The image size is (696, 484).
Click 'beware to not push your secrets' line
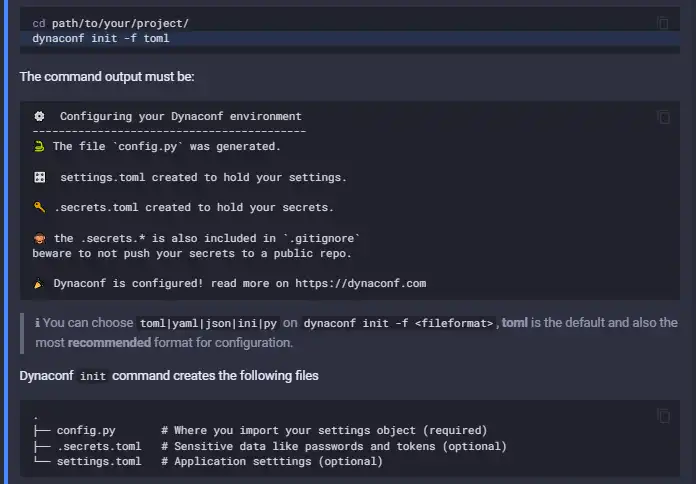tap(192, 254)
